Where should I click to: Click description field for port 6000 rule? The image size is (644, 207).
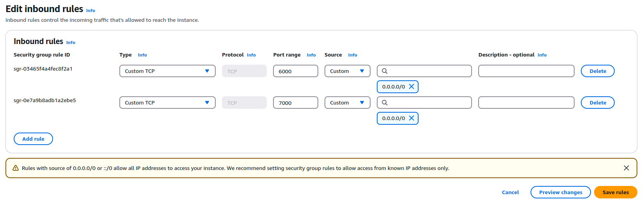[526, 71]
